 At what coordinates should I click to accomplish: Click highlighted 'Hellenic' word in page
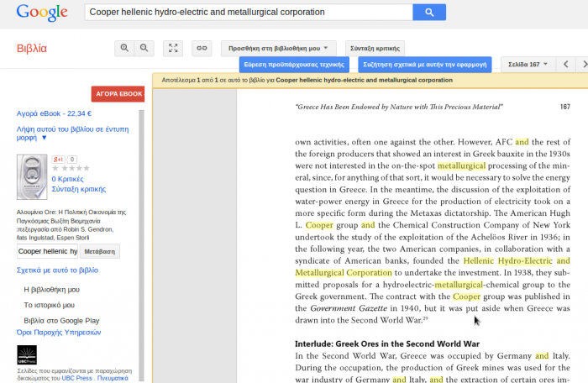click(479, 260)
